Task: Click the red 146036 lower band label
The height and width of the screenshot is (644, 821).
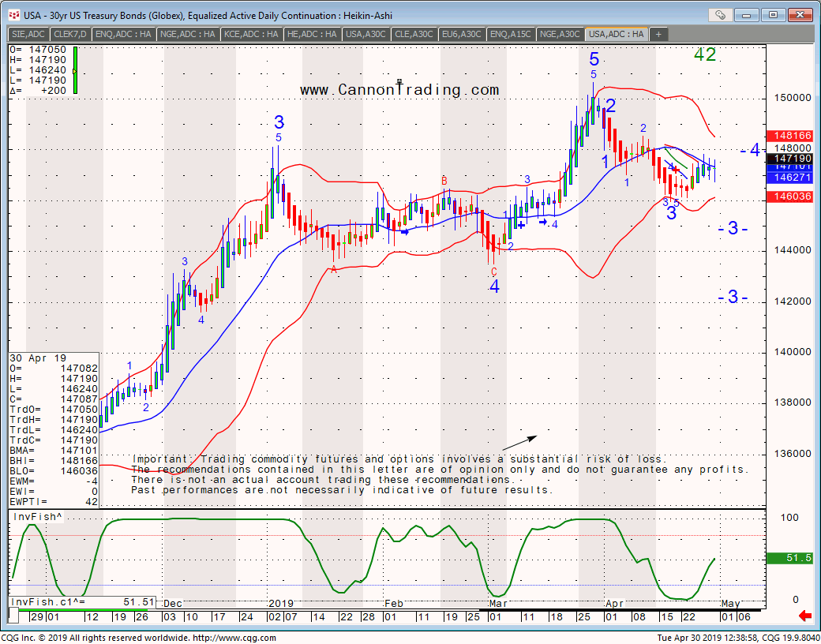Action: click(792, 197)
